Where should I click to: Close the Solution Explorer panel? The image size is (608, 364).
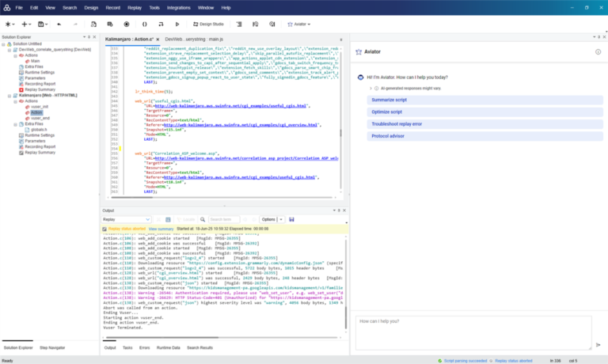coord(94,37)
